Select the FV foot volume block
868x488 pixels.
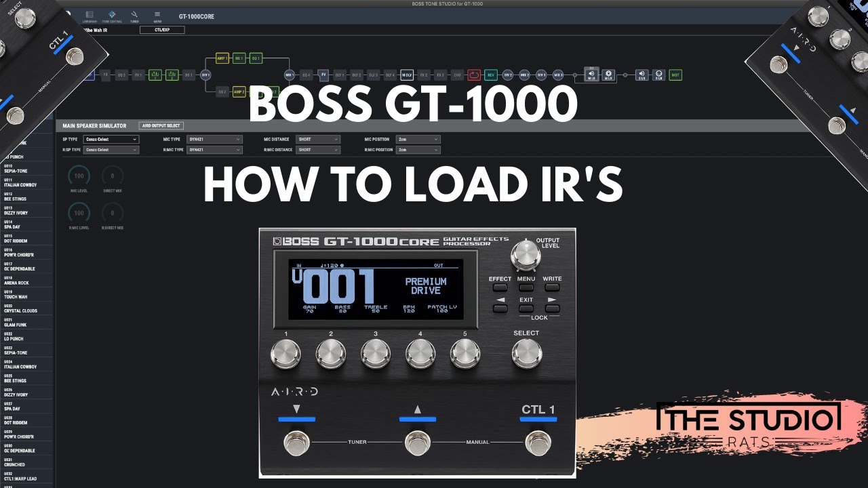pos(323,75)
